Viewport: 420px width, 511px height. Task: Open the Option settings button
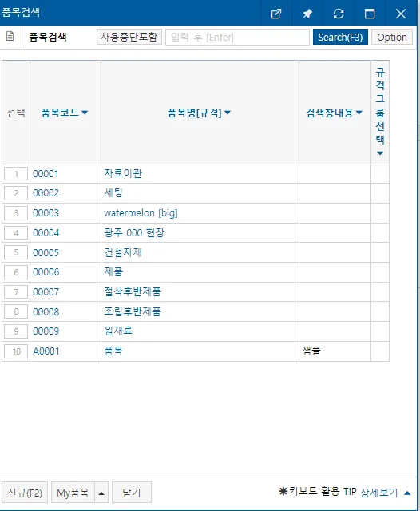point(392,37)
